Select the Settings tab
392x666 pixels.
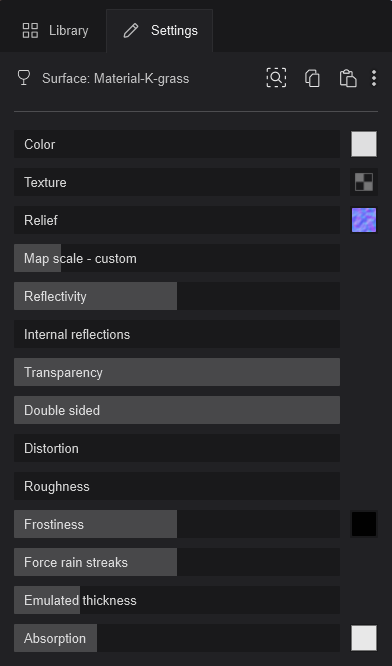[x=160, y=31]
